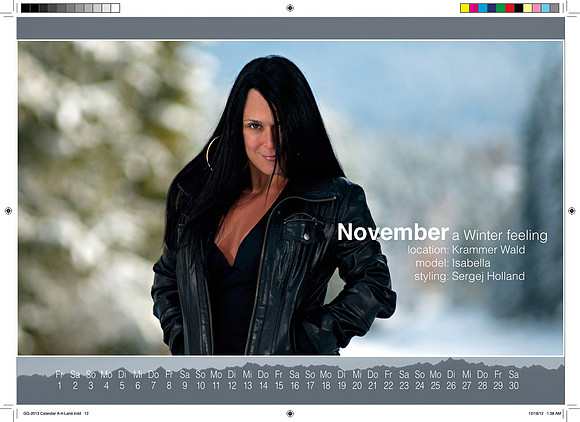
Task: Click calendar date 1
Action: click(60, 386)
